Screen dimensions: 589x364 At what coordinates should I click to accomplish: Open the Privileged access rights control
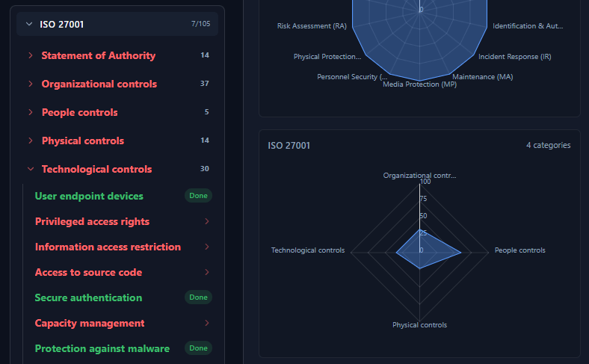[x=92, y=222]
